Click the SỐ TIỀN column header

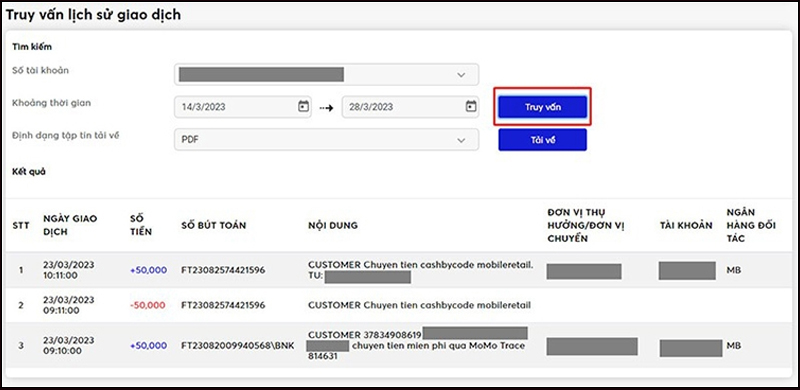141,225
